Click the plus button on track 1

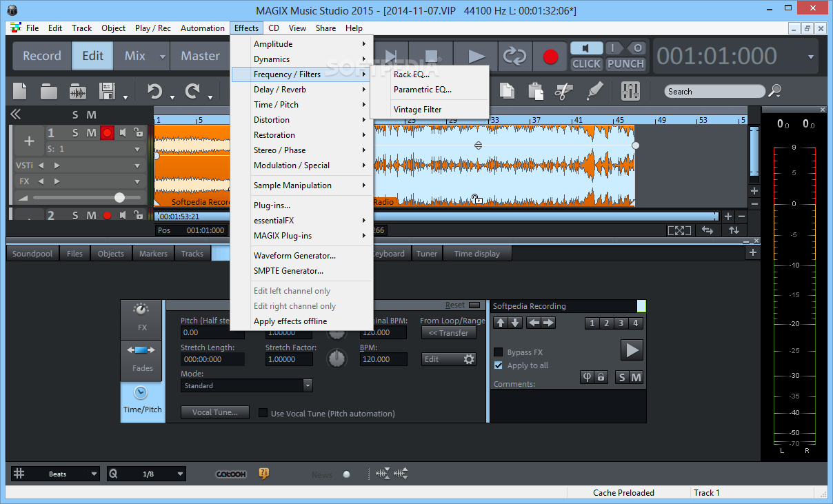coord(29,141)
